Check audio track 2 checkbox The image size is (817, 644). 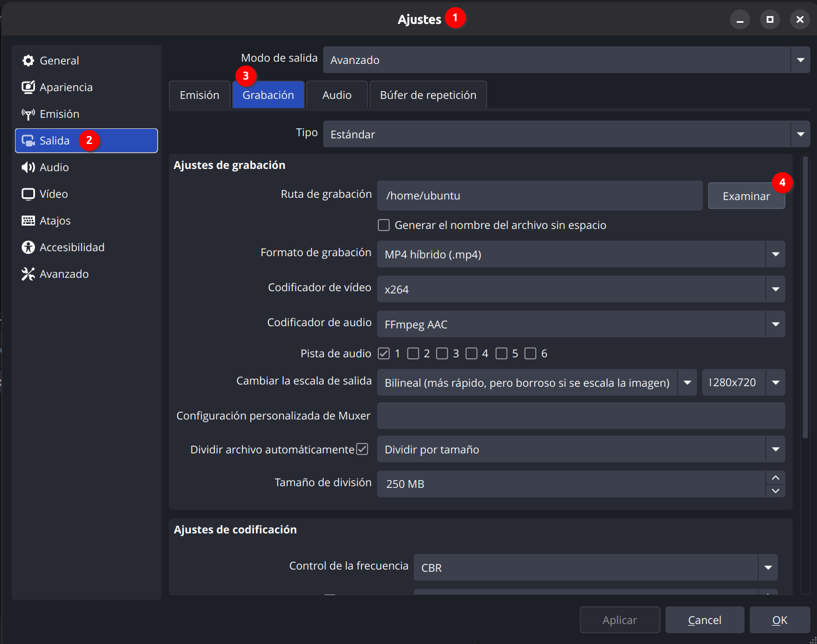coord(413,353)
